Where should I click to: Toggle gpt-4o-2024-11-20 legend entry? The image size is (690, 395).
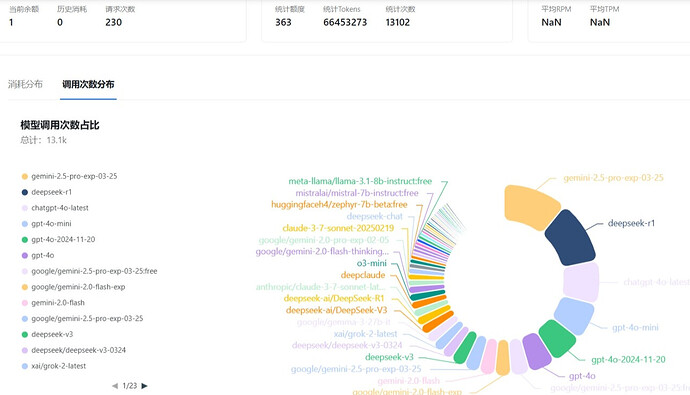(x=58, y=240)
